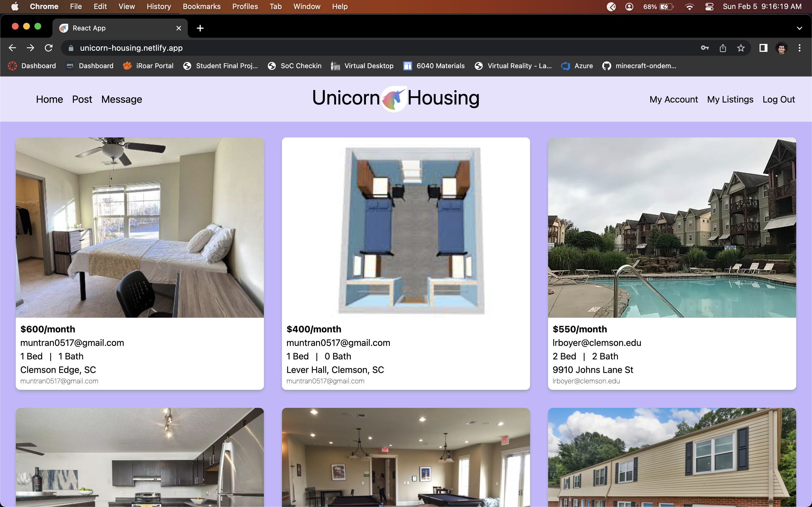Screen dimensions: 812x507
Task: Bookmark this page with the star icon
Action: point(741,48)
